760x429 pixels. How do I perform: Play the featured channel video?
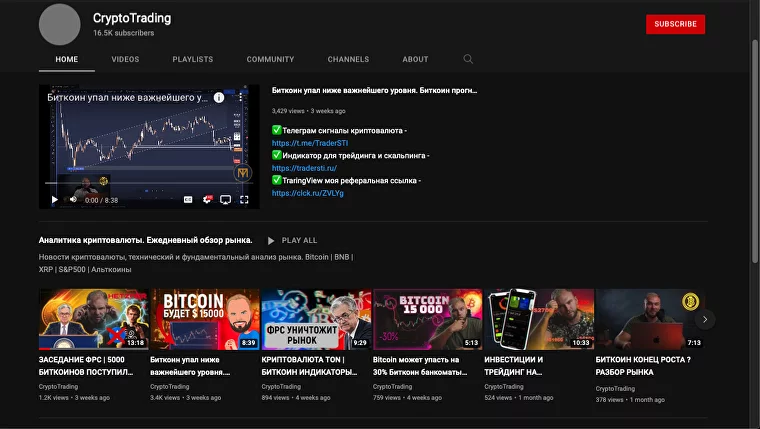click(55, 200)
